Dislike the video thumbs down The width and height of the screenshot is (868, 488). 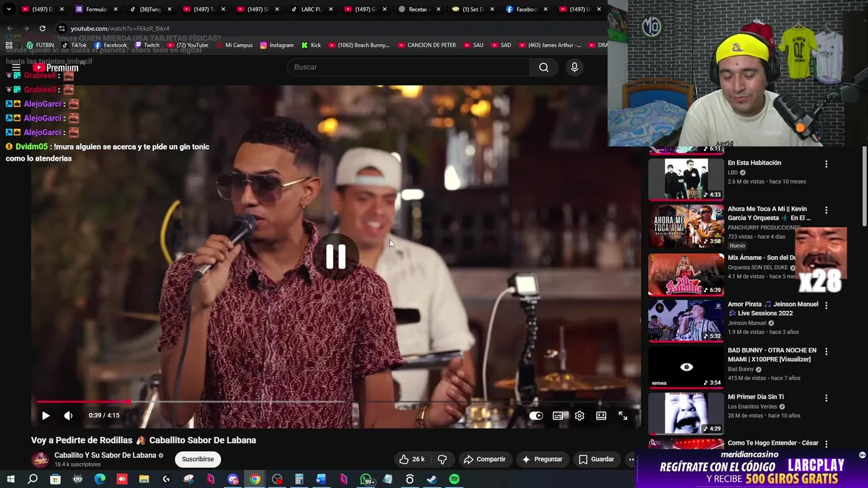tap(442, 459)
